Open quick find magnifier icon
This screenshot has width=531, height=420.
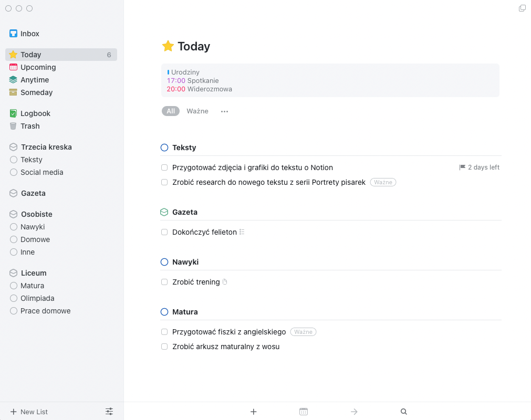[x=404, y=412]
